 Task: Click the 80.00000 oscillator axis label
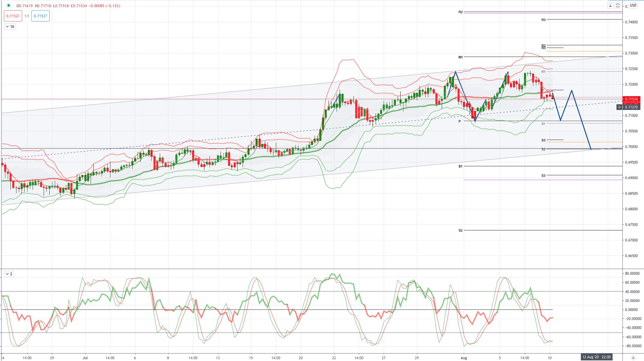tap(632, 274)
